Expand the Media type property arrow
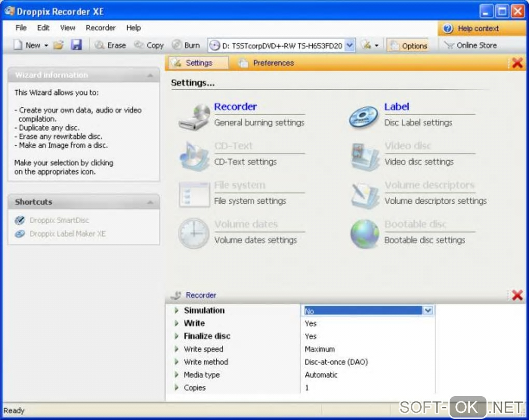Screen dimensions: 529x420 coord(176,374)
